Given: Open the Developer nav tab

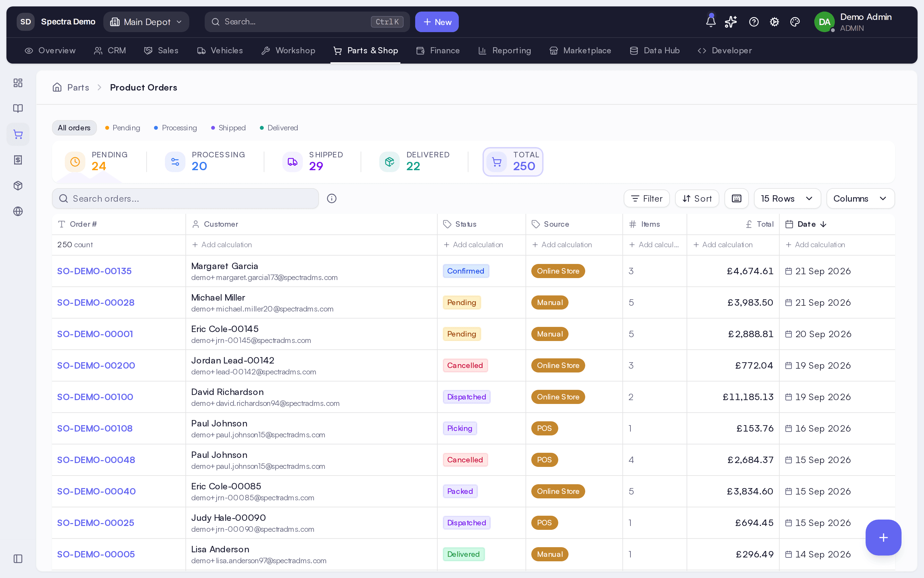Looking at the screenshot, I should tap(724, 50).
